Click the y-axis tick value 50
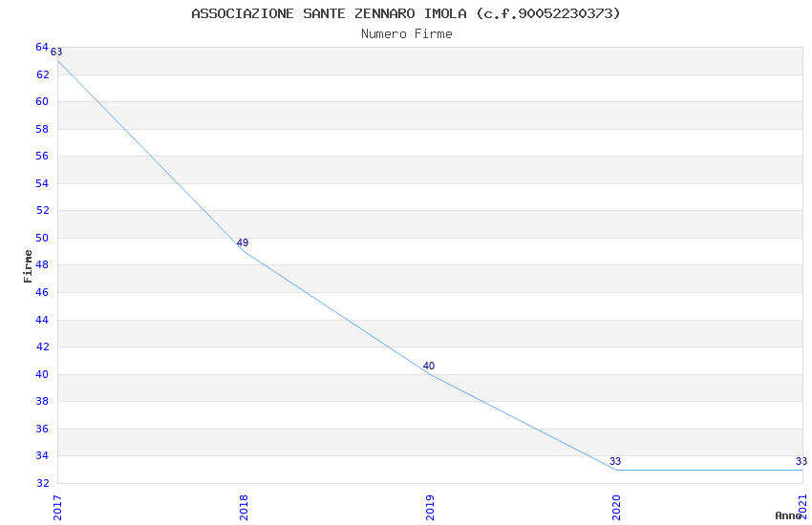The height and width of the screenshot is (525, 812). point(42,238)
